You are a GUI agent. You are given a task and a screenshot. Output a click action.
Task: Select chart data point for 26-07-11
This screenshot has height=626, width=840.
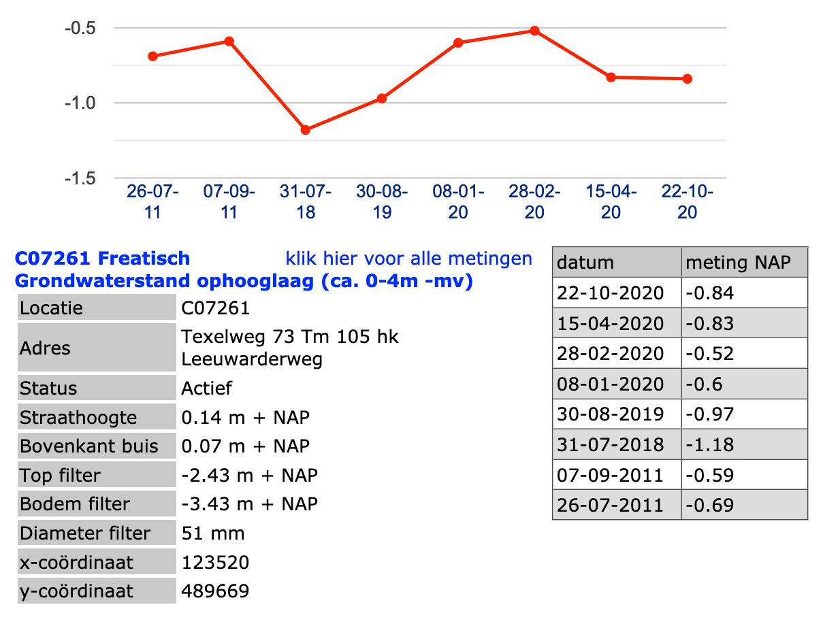point(152,56)
